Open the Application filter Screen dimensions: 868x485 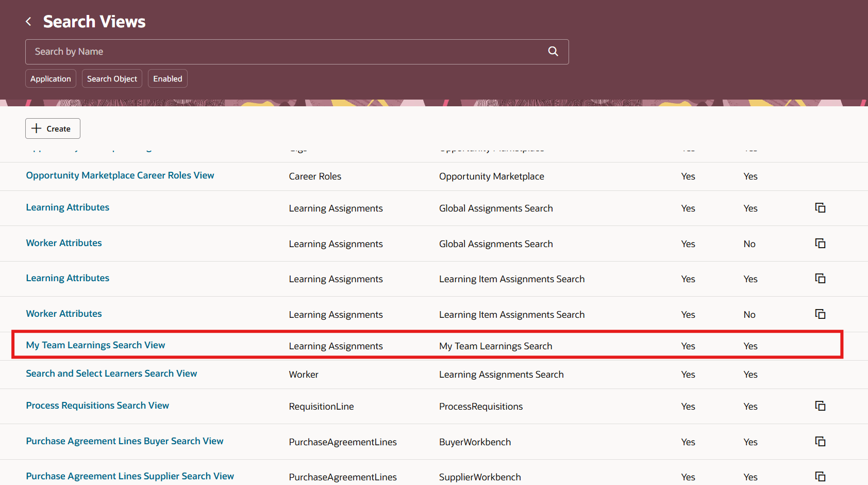51,78
